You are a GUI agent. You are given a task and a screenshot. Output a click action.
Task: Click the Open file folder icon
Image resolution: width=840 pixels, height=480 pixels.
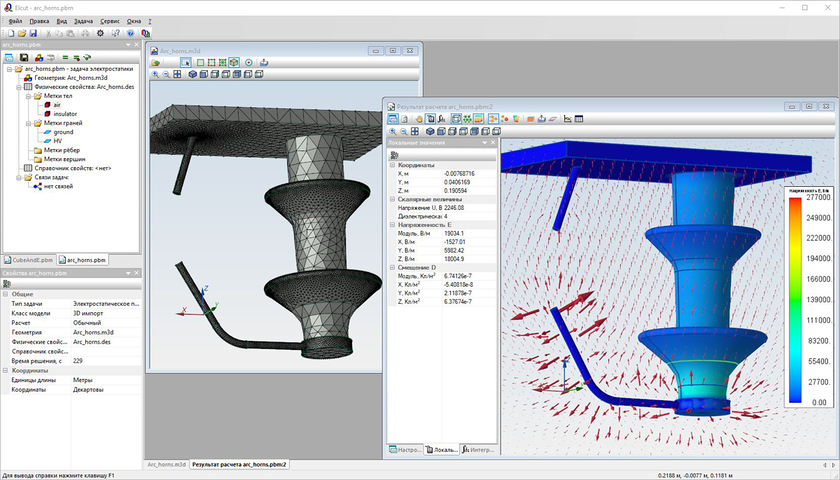click(20, 33)
